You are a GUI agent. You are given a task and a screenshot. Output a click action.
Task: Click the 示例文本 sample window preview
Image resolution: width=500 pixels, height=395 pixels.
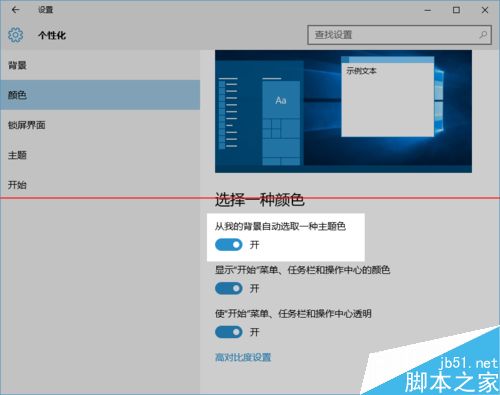[x=388, y=97]
